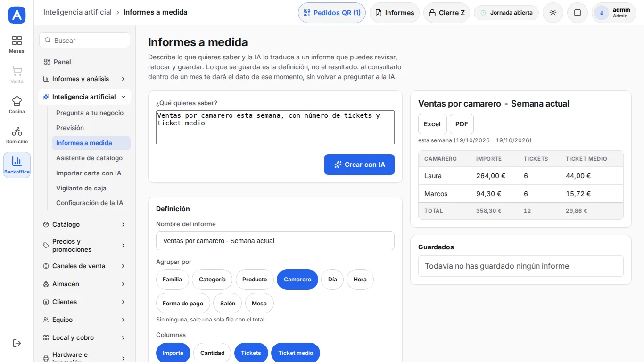The height and width of the screenshot is (362, 644).
Task: Export the report to PDF
Action: [462, 124]
